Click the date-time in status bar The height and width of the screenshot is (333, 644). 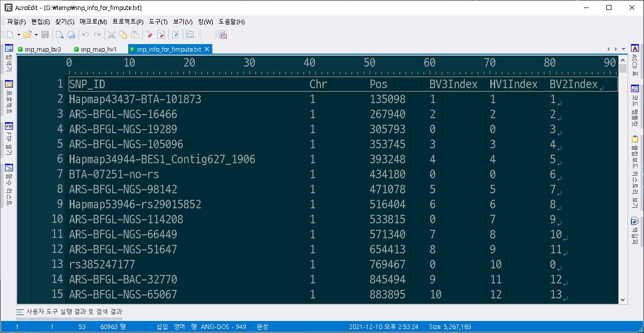pos(384,326)
